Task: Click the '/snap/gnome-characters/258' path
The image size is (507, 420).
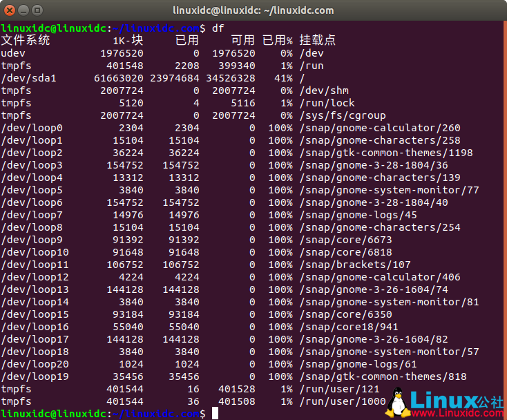Action: pyautogui.click(x=380, y=140)
